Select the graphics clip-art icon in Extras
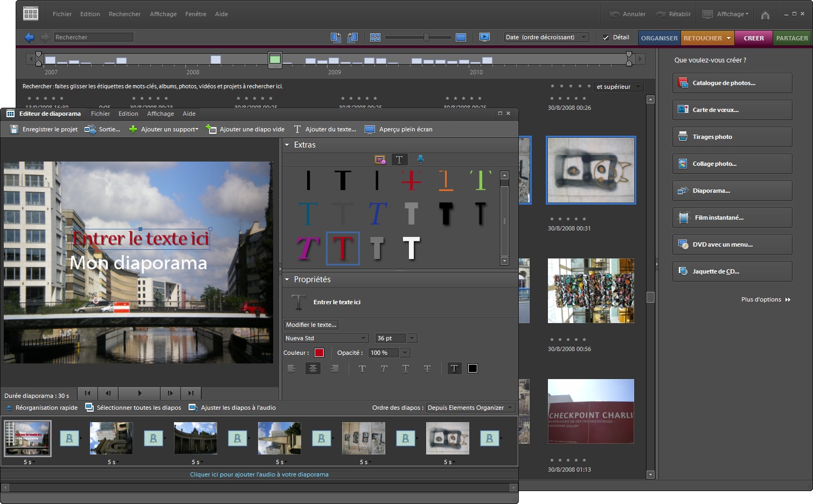The image size is (813, 504). [380, 159]
